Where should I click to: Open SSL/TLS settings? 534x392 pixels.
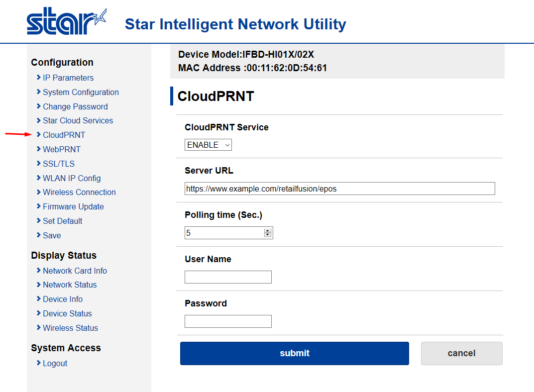(x=58, y=164)
